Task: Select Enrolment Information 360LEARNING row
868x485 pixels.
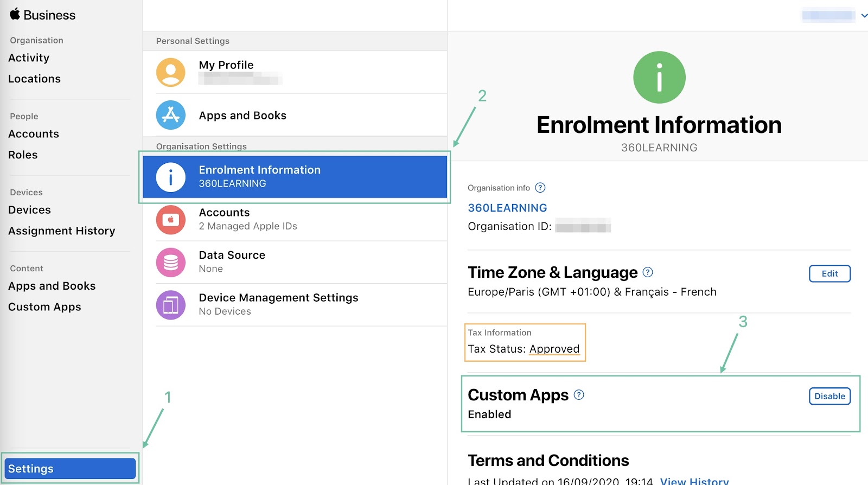Action: tap(295, 177)
